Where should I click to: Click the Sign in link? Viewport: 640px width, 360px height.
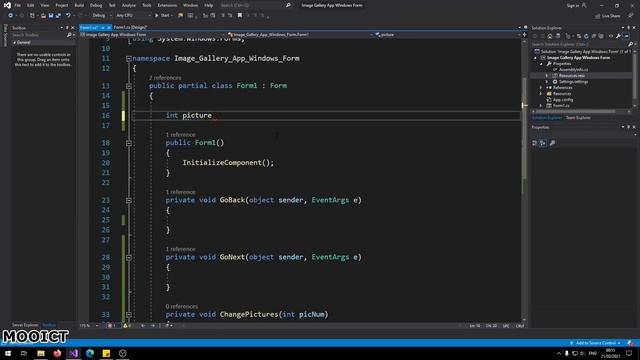pyautogui.click(x=573, y=5)
